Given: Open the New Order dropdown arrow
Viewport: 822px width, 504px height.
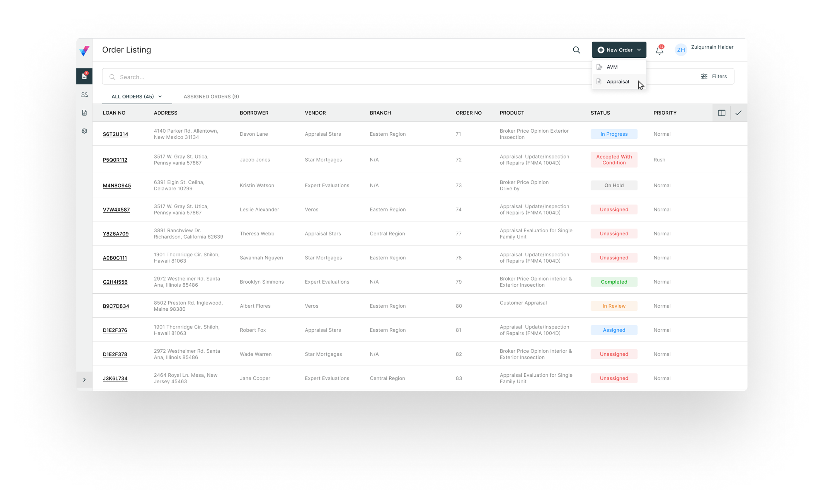Looking at the screenshot, I should click(639, 50).
